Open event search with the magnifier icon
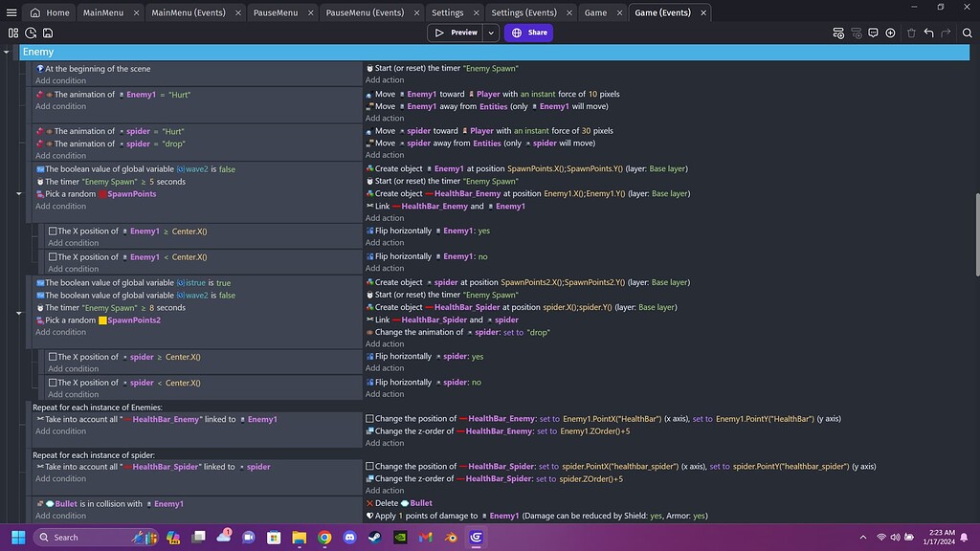The image size is (980, 551). pyautogui.click(x=967, y=33)
